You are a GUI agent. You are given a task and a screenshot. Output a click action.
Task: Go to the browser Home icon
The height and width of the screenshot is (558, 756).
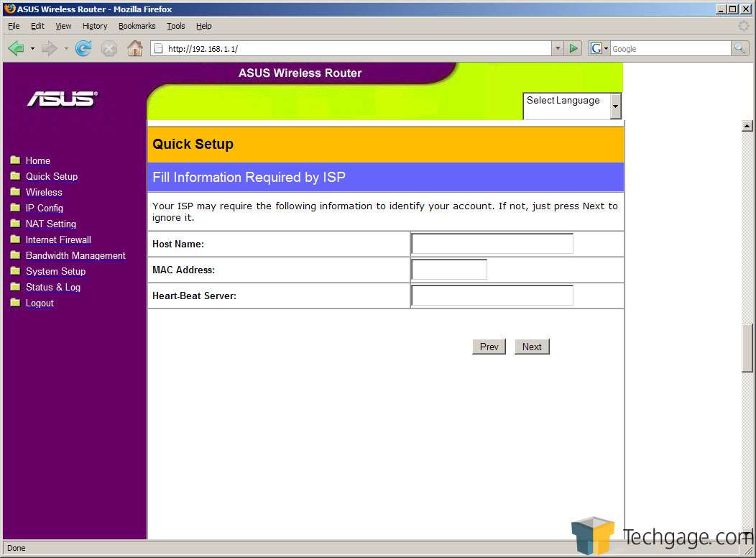135,48
